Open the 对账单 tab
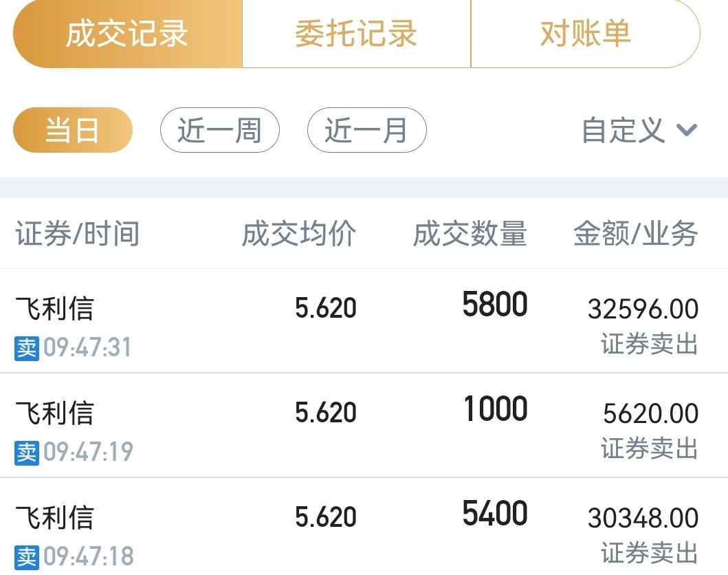 coord(586,34)
